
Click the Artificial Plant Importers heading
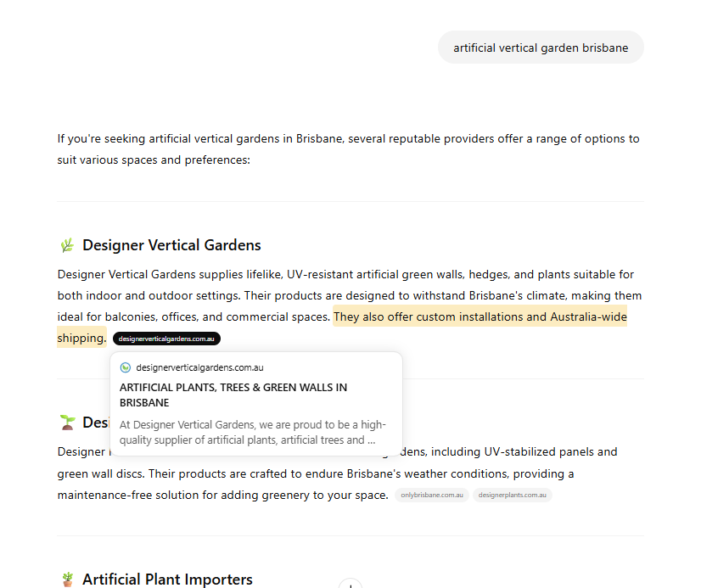click(x=167, y=580)
